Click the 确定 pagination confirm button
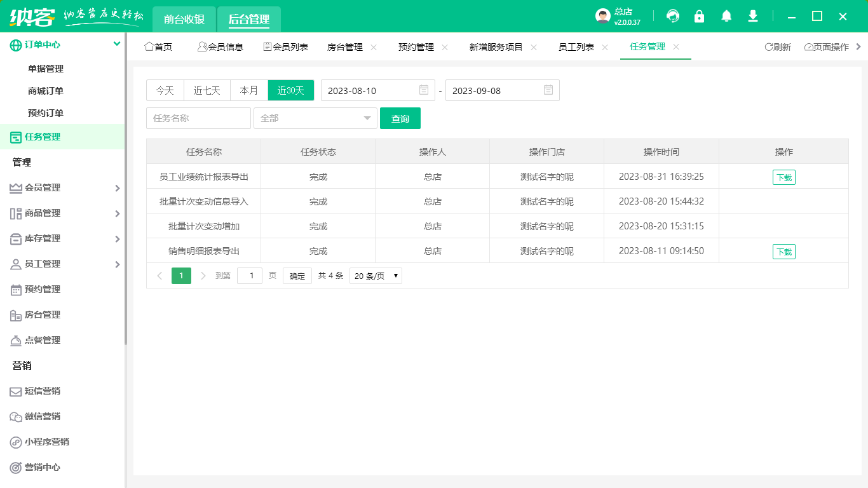Screen dimensions: 868x488 297,276
